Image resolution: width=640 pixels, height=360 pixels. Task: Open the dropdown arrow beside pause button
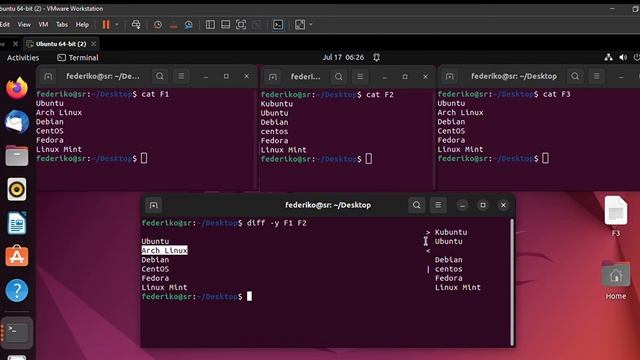click(x=117, y=25)
